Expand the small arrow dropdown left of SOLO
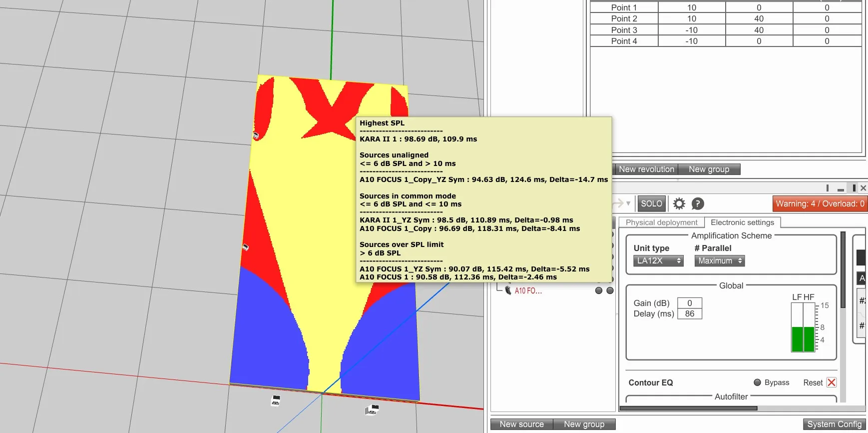 [x=628, y=203]
